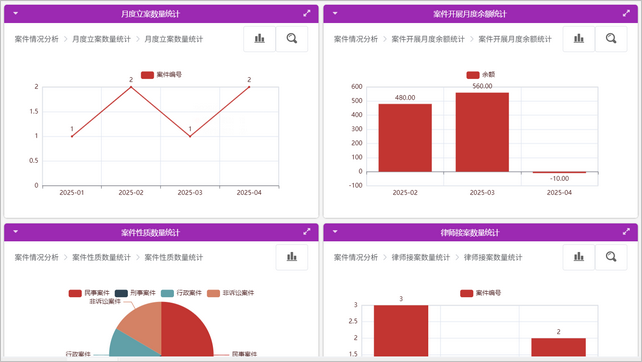Click search magnifier in 案件开展月度余额统计 panel
Image resolution: width=642 pixels, height=362 pixels.
(611, 39)
